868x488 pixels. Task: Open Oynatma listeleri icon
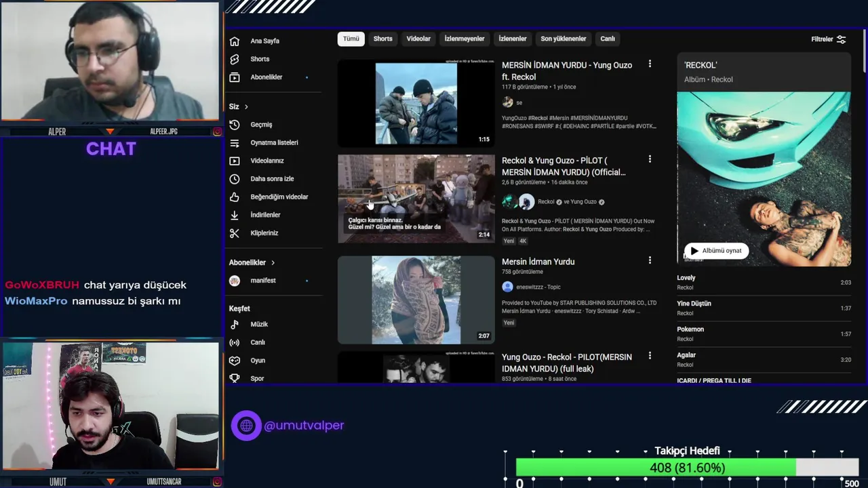(x=235, y=143)
